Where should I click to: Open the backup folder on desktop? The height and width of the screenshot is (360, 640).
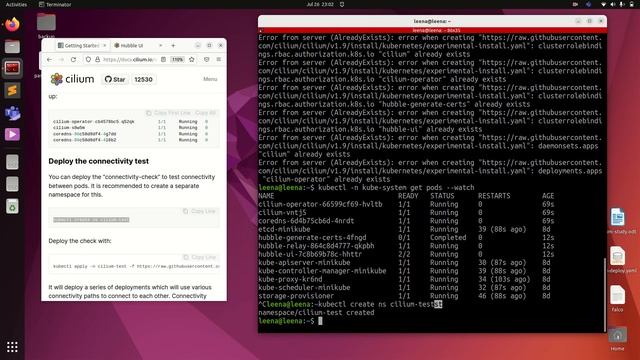pyautogui.click(x=46, y=25)
